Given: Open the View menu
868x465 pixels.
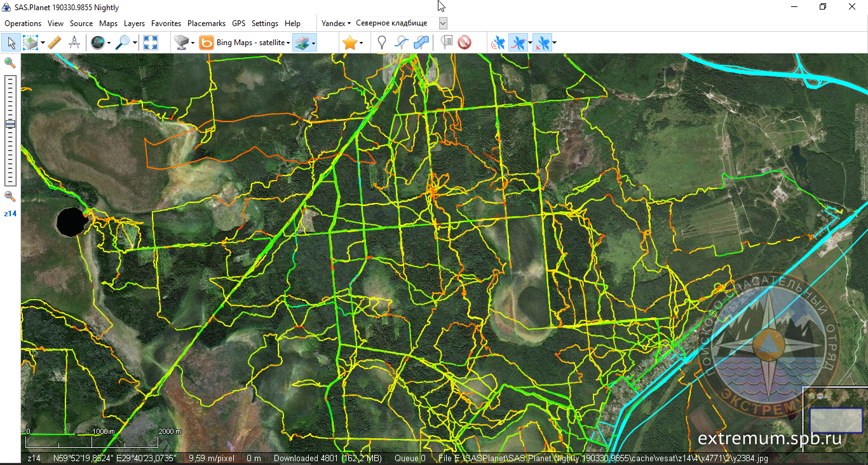Looking at the screenshot, I should tap(56, 23).
